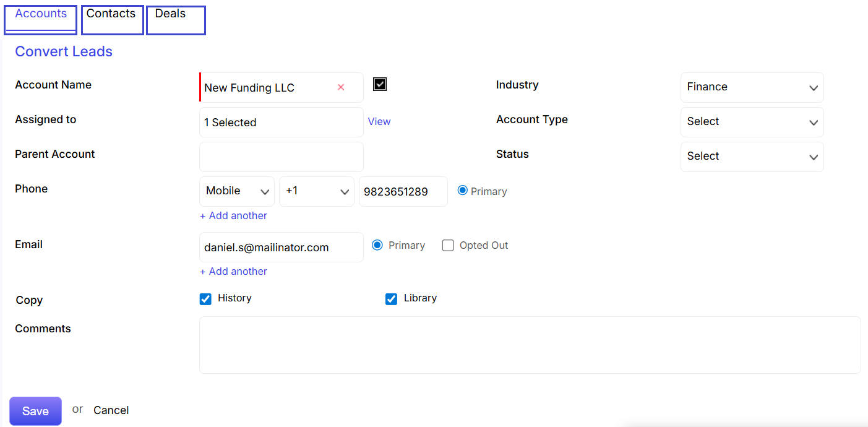Click the Cancel link
Image resolution: width=868 pixels, height=427 pixels.
[x=111, y=410]
